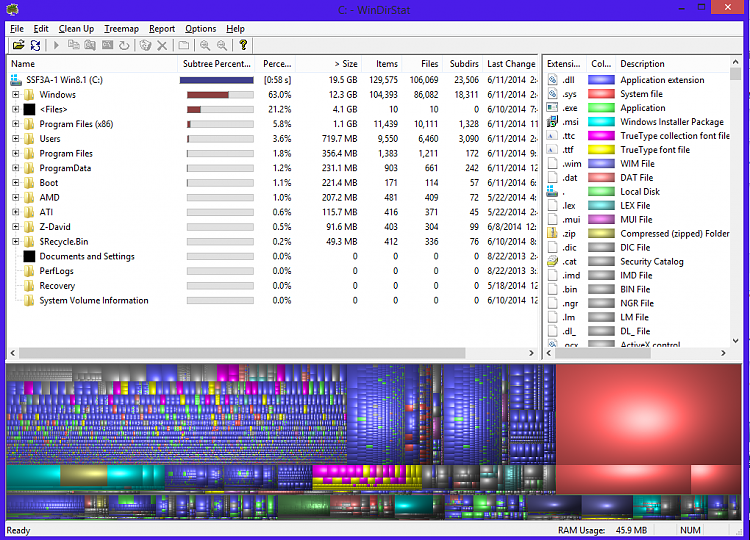This screenshot has height=540, width=750.
Task: Click the Documents and Settings black icon
Action: tap(29, 256)
